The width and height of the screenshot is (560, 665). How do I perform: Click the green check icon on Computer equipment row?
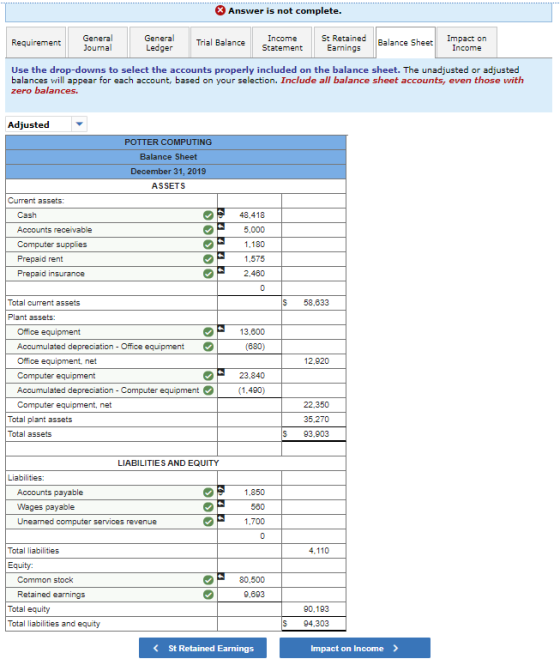[208, 375]
